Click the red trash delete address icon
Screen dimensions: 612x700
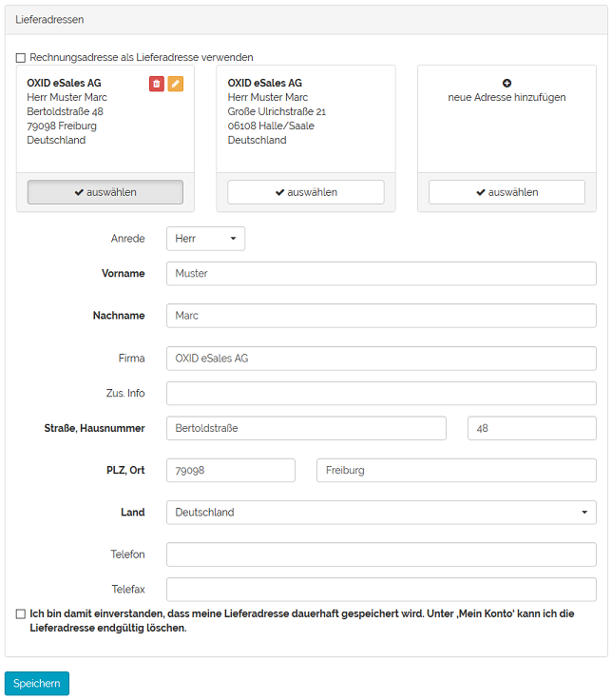click(157, 84)
